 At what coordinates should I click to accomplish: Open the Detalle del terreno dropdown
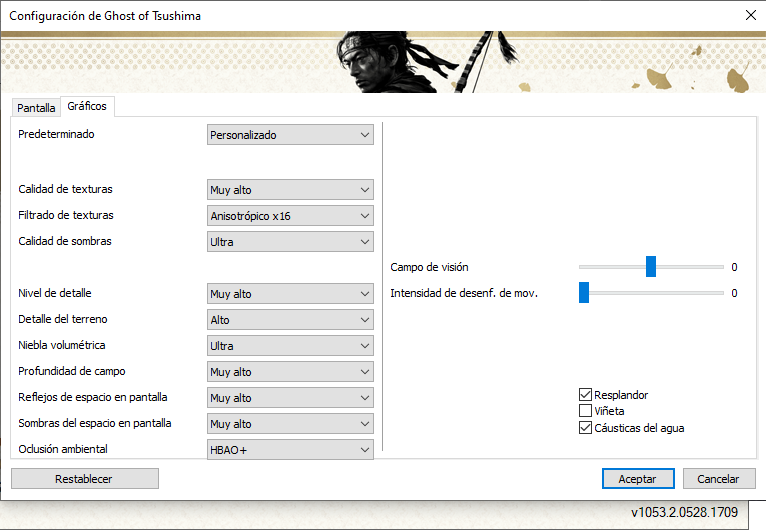click(290, 319)
